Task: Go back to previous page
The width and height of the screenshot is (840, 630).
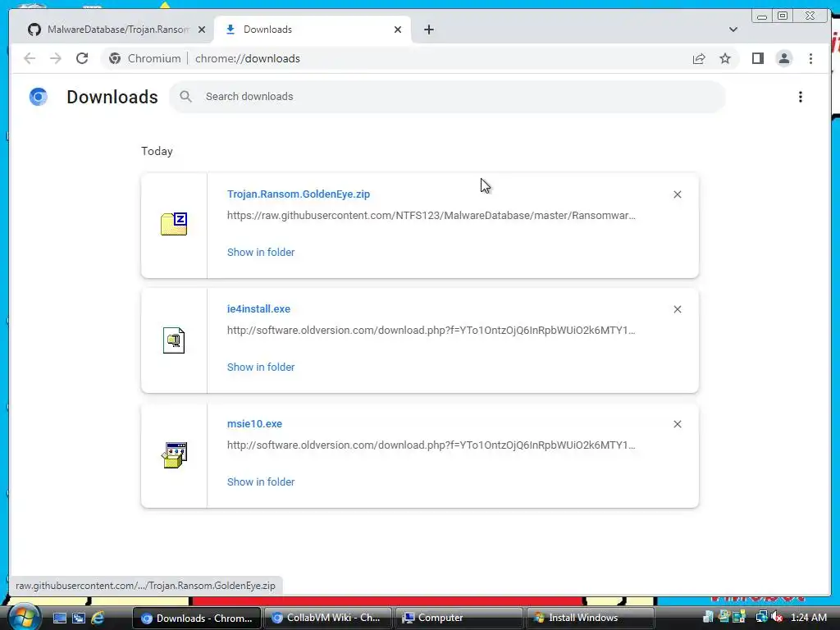Action: pos(30,58)
